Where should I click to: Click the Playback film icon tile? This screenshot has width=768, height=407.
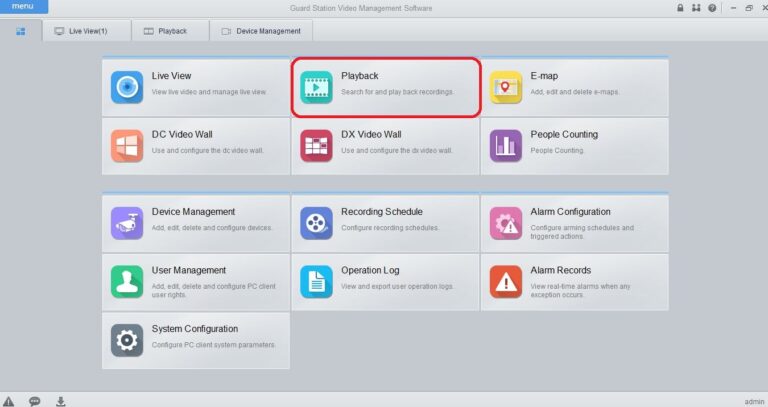click(317, 87)
